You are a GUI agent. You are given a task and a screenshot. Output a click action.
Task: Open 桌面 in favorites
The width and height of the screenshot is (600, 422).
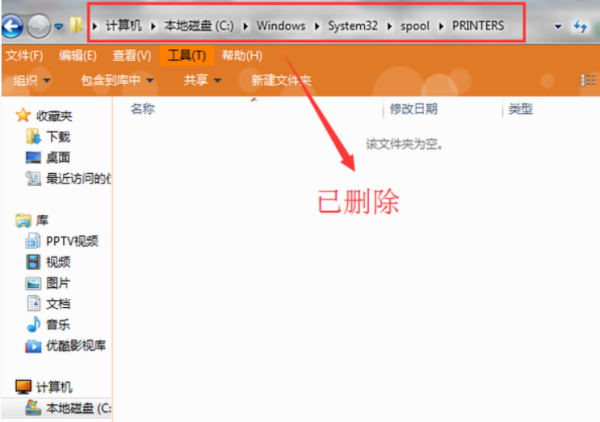pos(58,157)
